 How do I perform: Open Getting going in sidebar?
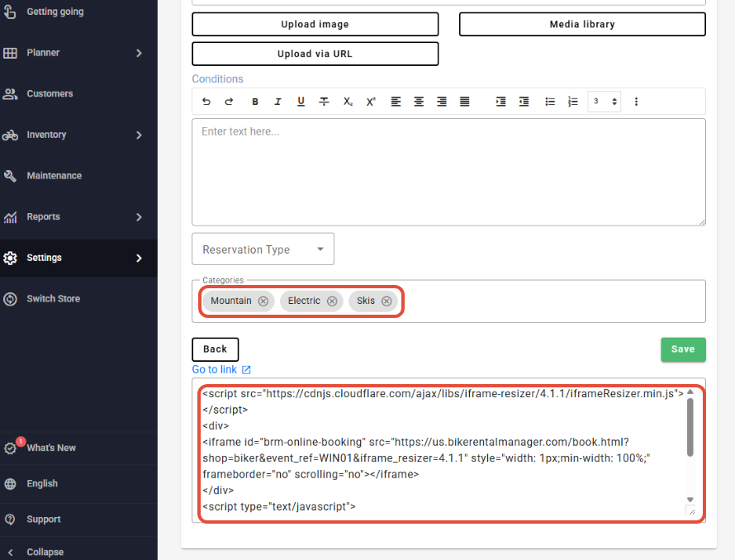click(x=55, y=12)
